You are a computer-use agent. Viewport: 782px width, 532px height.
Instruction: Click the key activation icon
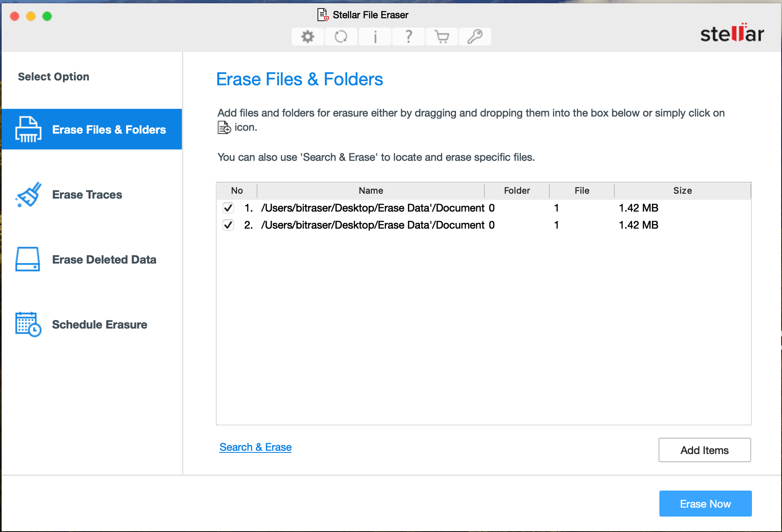475,36
